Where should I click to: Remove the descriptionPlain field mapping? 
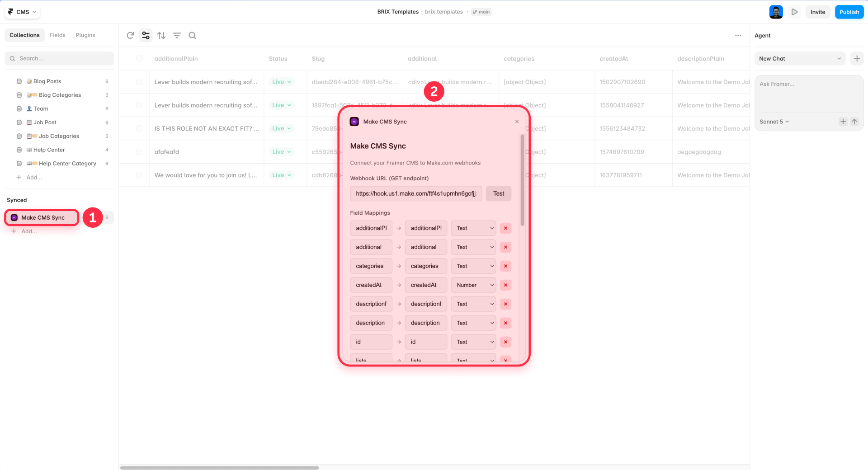[x=505, y=304]
